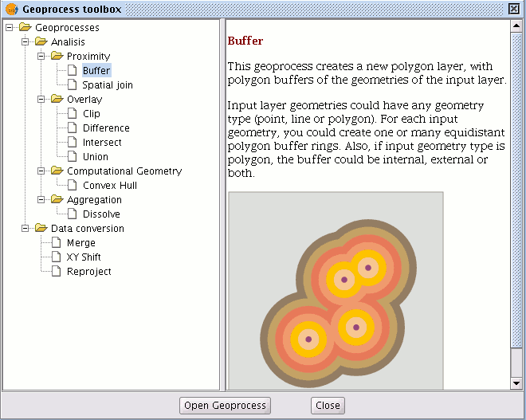
Task: Close the Geoprocess toolbox window
Action: pyautogui.click(x=513, y=9)
